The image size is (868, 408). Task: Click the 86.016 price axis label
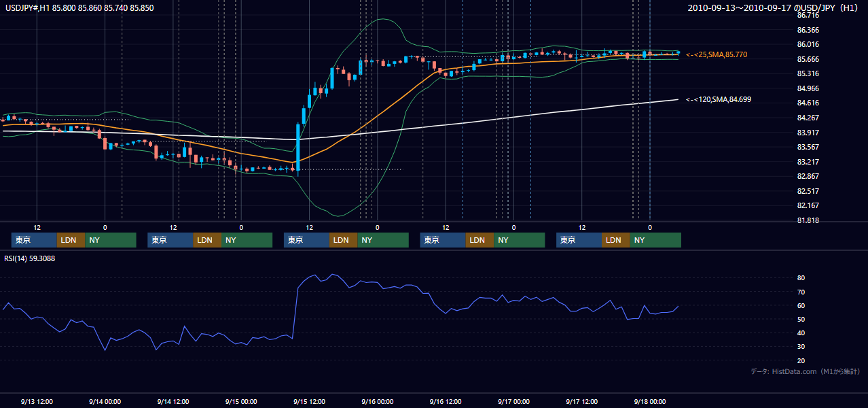tap(807, 45)
